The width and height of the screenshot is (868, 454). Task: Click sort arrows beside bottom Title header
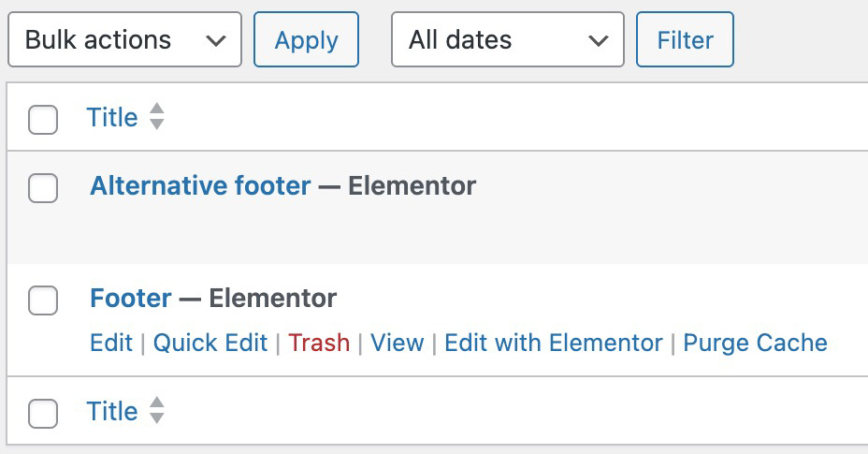(157, 412)
